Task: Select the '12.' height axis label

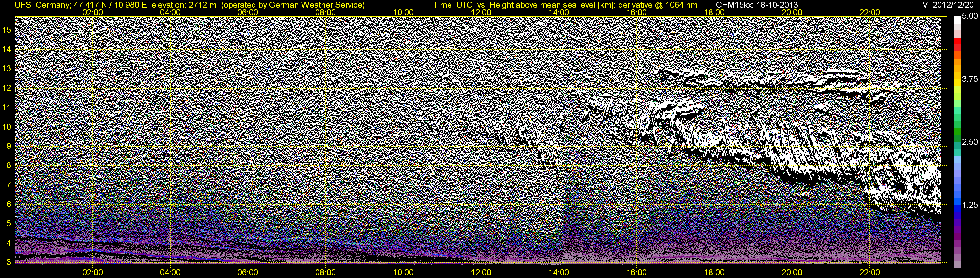Action: click(x=8, y=88)
